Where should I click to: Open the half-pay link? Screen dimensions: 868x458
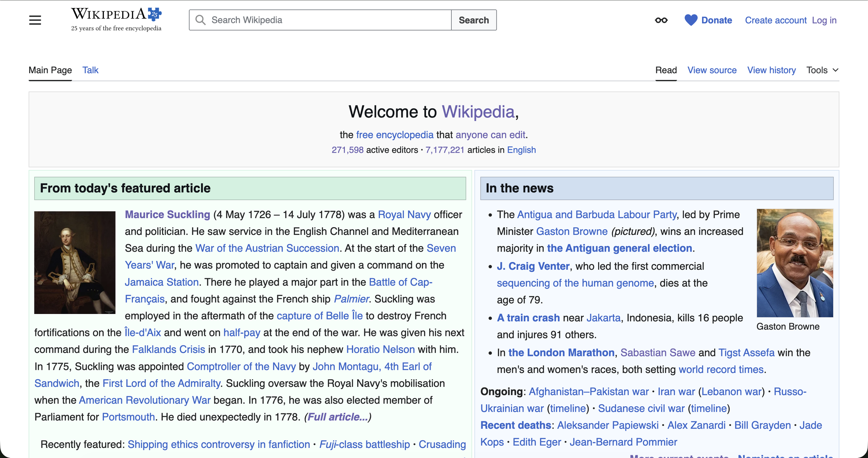242,332
